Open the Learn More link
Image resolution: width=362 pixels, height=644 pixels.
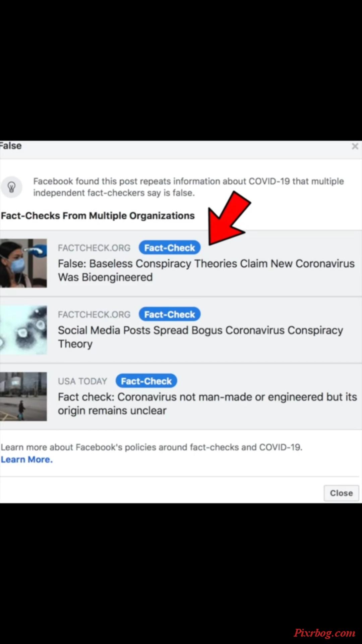pos(27,460)
